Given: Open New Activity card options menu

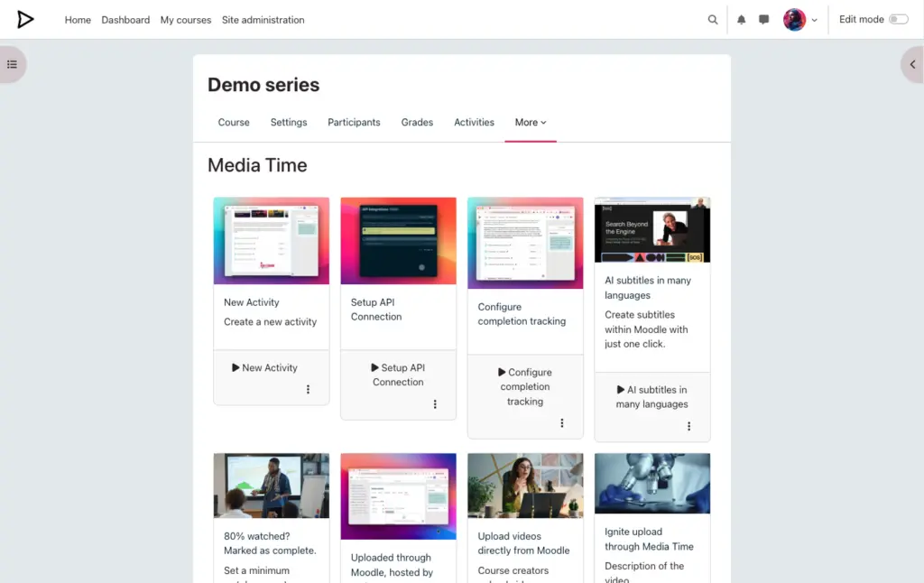Looking at the screenshot, I should (308, 389).
